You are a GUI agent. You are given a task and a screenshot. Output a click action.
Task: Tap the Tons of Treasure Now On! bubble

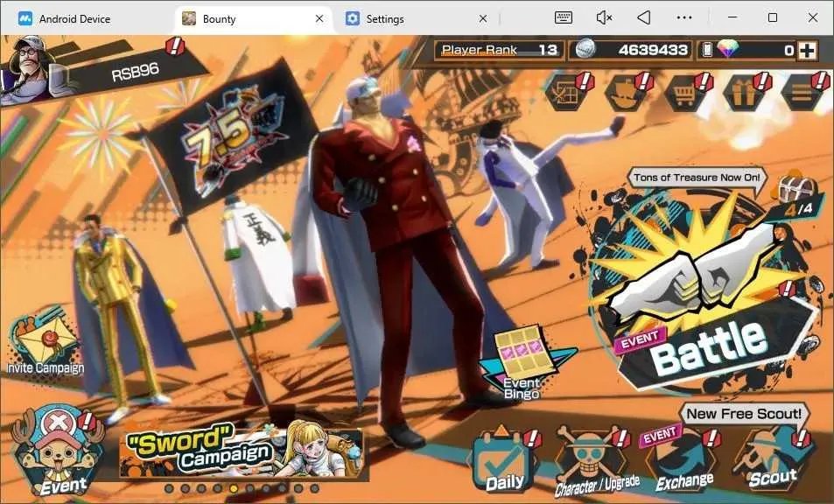coord(697,178)
